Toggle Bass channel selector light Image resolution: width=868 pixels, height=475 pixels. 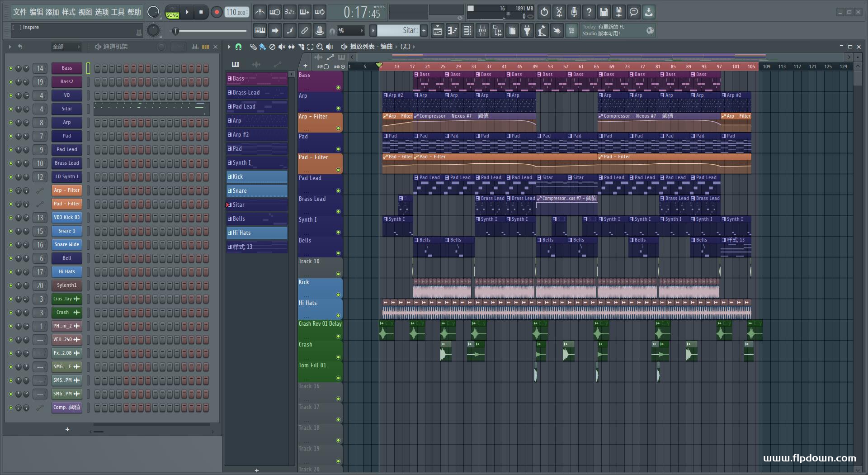[88, 68]
